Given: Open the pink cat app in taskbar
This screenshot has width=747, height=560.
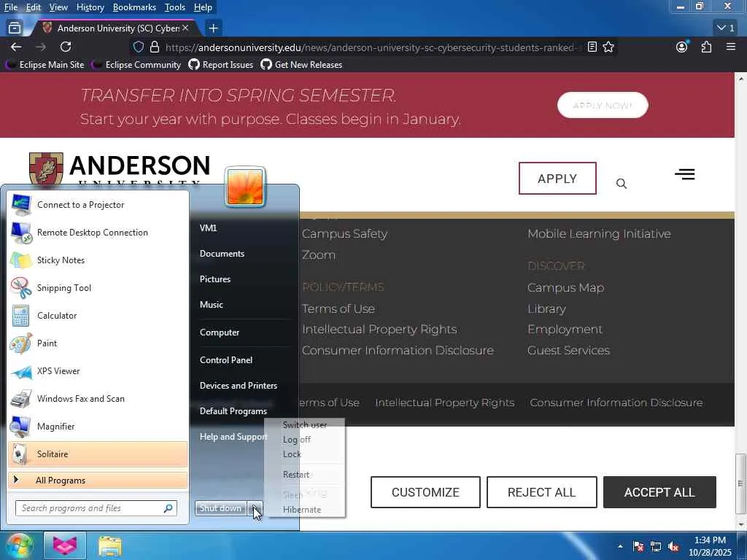Looking at the screenshot, I should point(65,545).
